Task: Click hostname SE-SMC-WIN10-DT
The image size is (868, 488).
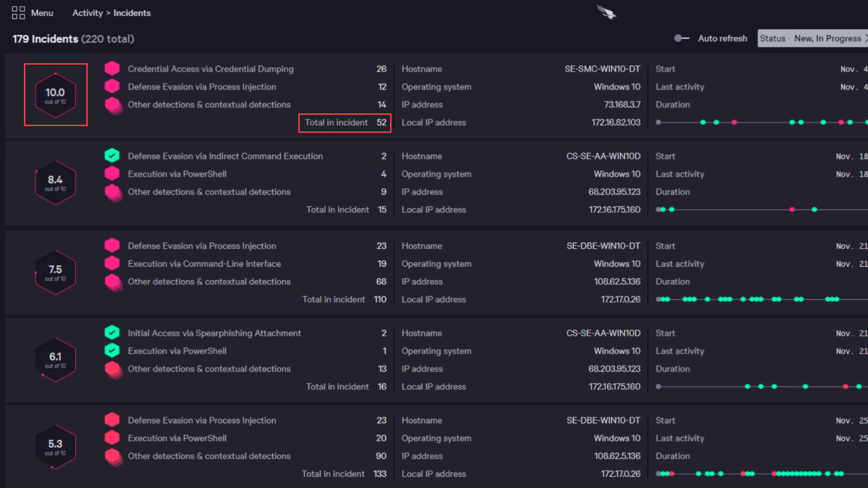Action: tap(602, 69)
